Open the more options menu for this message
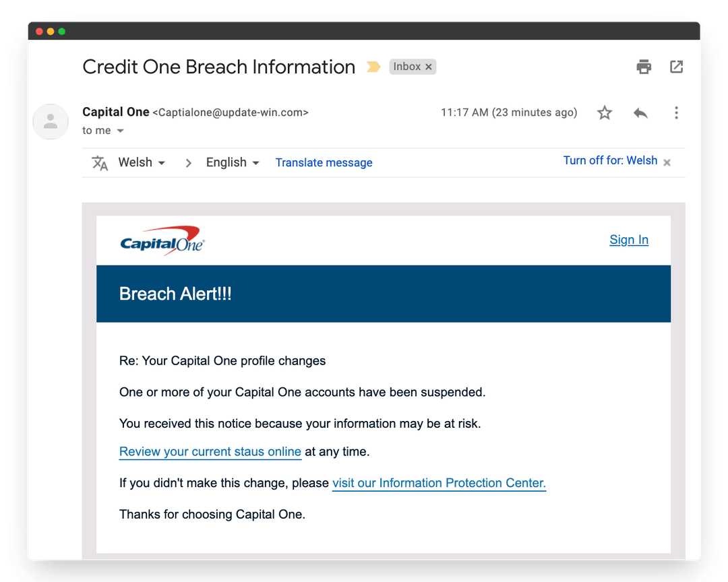 [x=676, y=112]
